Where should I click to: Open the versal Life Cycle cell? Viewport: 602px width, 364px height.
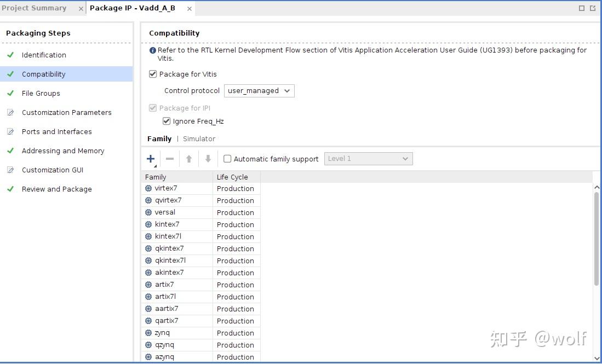coord(236,212)
